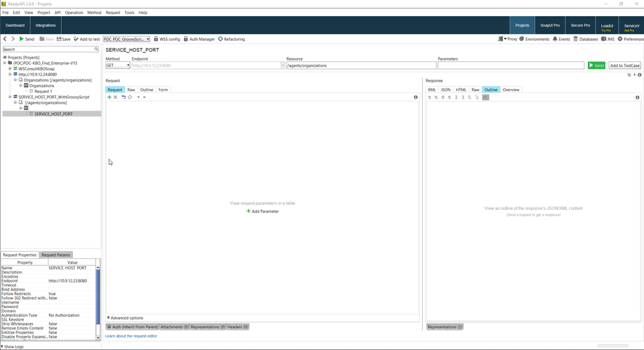The height and width of the screenshot is (350, 644).
Task: Click the forward navigation arrow in toolbar
Action: [x=13, y=39]
